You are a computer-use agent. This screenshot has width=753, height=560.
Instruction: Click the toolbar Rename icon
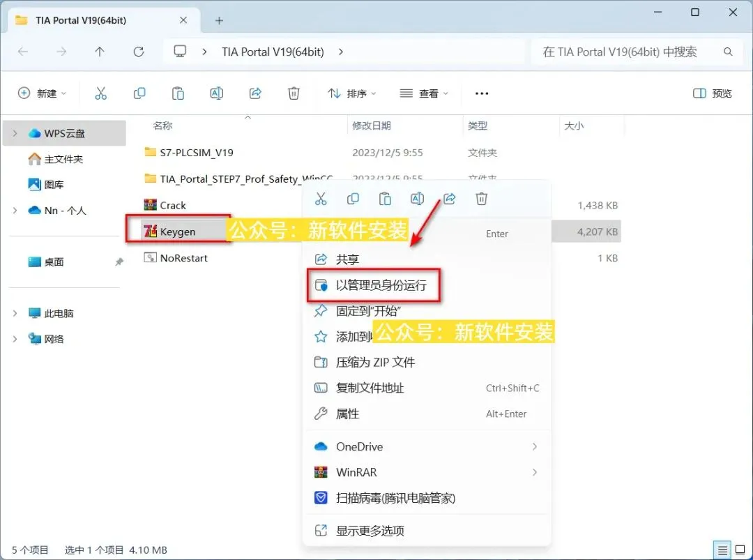(x=217, y=93)
